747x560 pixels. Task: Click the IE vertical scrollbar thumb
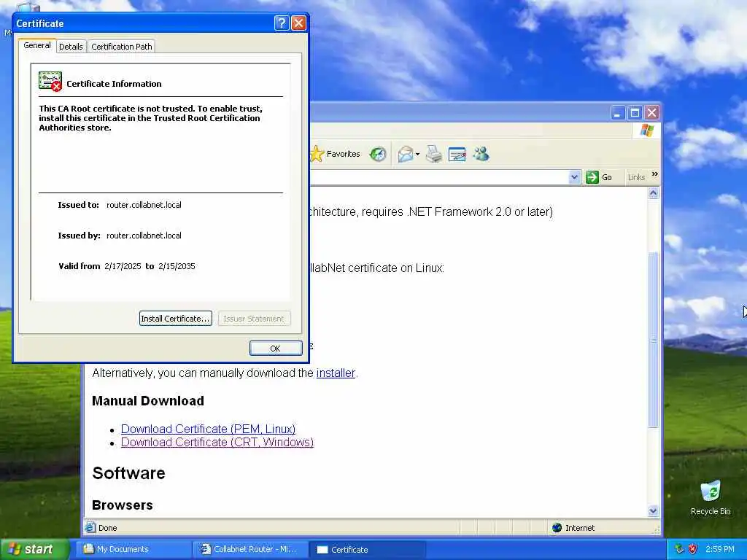[653, 340]
